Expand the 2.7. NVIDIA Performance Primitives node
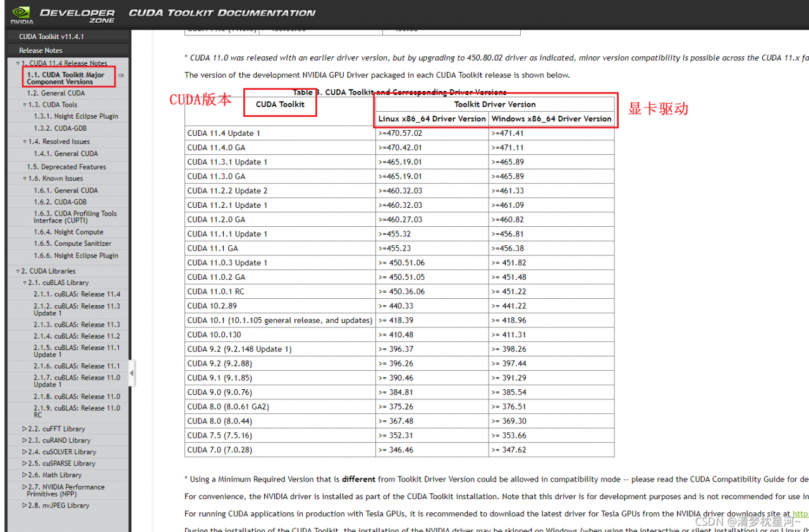Image resolution: width=809 pixels, height=532 pixels. pyautogui.click(x=25, y=487)
